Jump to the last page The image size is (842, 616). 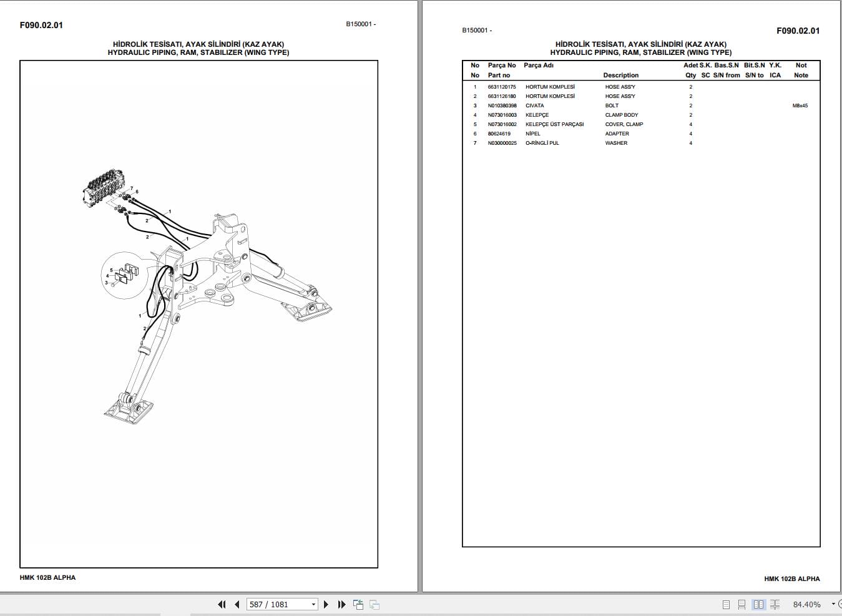341,604
